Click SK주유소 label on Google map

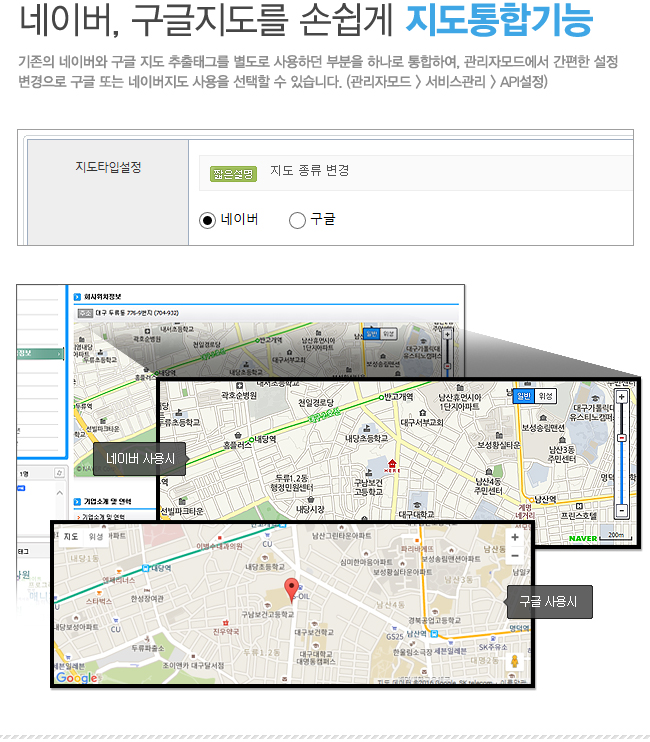493,647
